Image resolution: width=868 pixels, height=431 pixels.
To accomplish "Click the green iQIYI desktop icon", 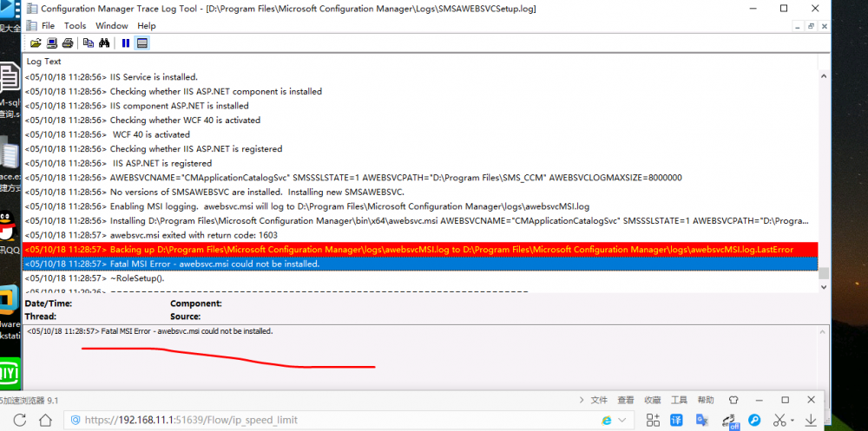I will pos(10,375).
